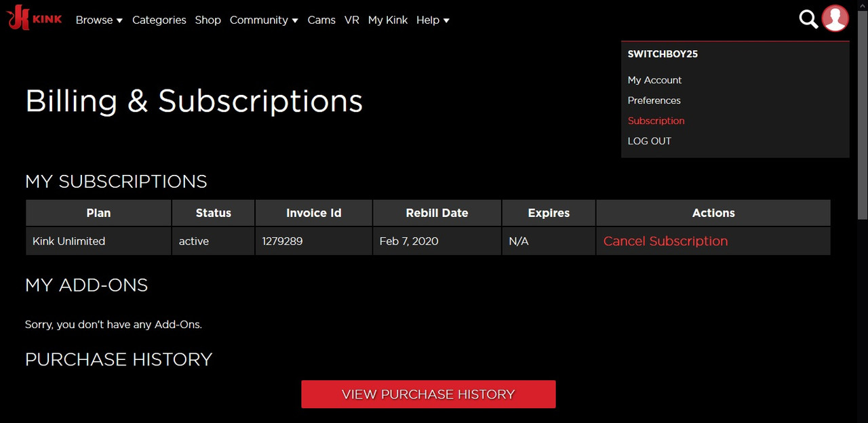Open the VR section
The height and width of the screenshot is (423, 868).
tap(352, 20)
